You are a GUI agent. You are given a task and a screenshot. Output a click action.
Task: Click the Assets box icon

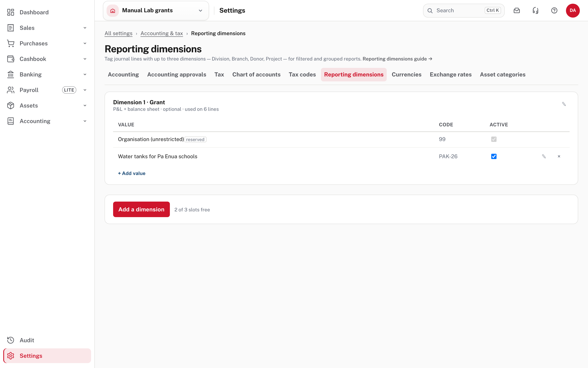pyautogui.click(x=10, y=105)
